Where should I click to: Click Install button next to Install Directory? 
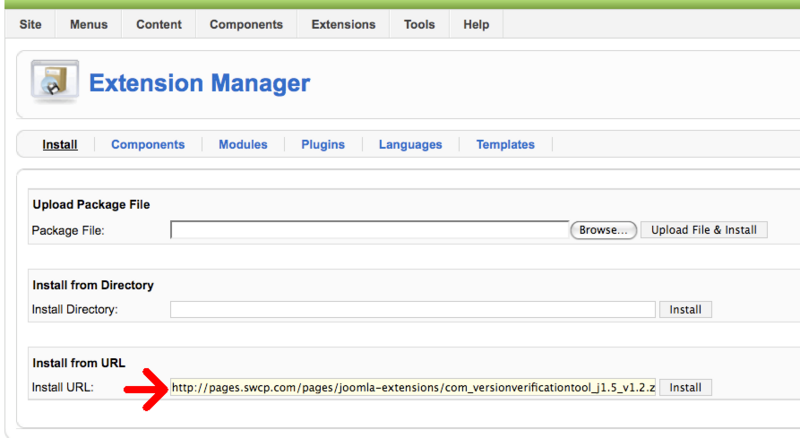click(685, 309)
